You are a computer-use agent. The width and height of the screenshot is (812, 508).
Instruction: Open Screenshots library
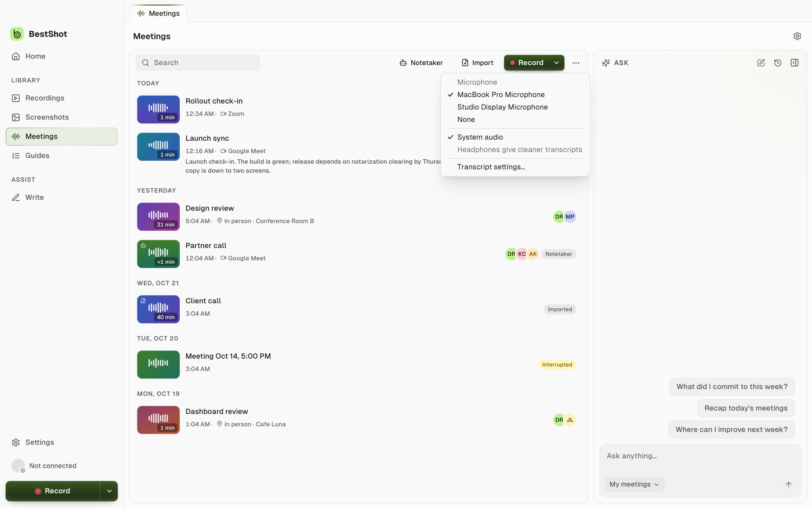[62, 117]
